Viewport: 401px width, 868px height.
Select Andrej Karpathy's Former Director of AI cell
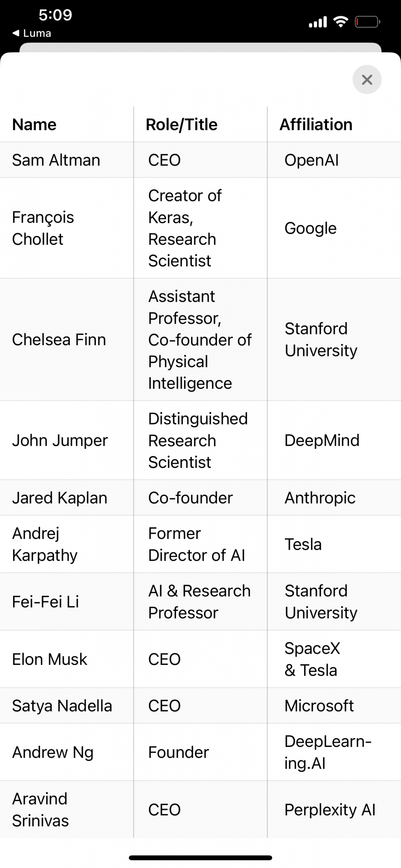(197, 544)
